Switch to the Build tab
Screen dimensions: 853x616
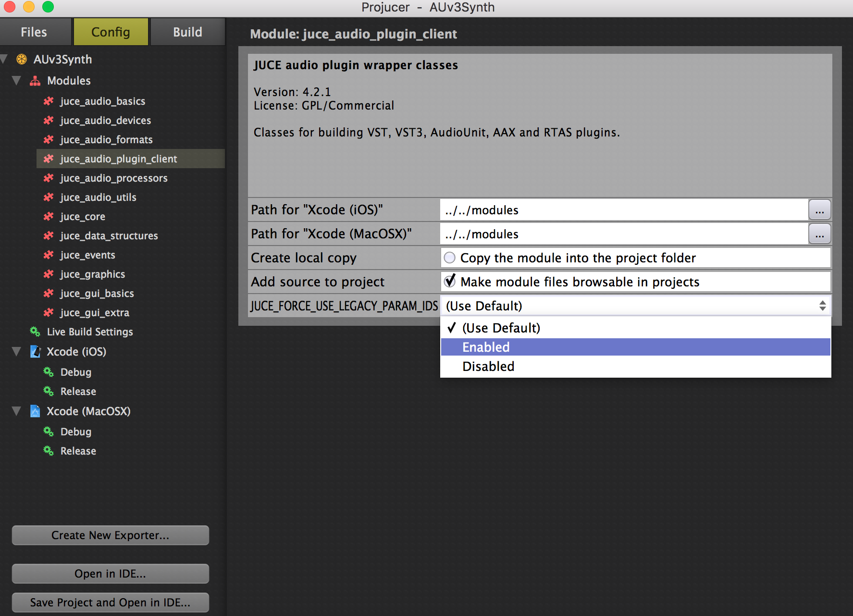click(x=187, y=32)
